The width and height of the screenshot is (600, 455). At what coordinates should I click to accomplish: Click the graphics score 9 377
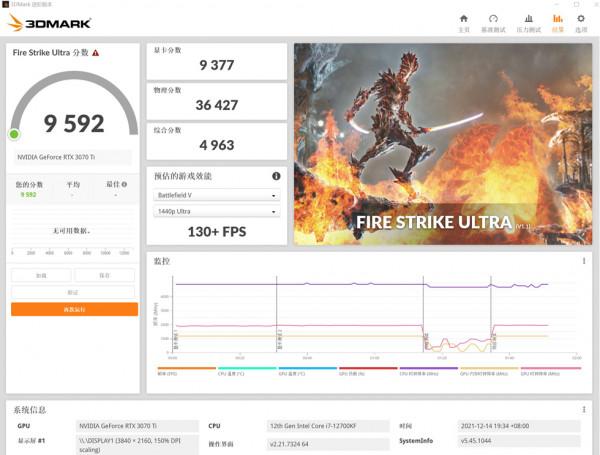coord(217,65)
